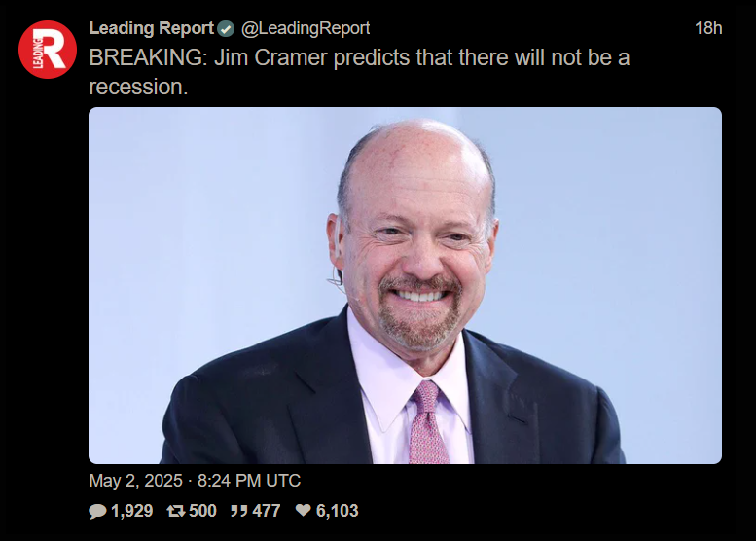The height and width of the screenshot is (541, 756).
Task: Open the Leading Report profile avatar
Action: (48, 50)
